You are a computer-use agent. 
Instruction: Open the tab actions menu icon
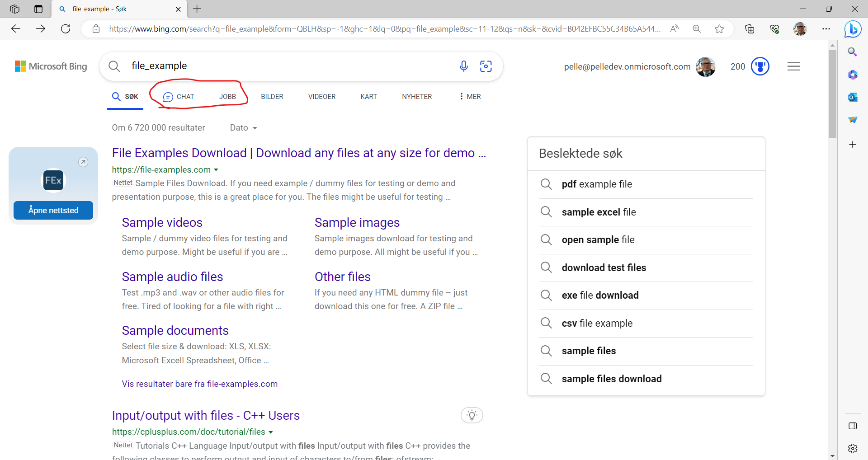[x=38, y=9]
